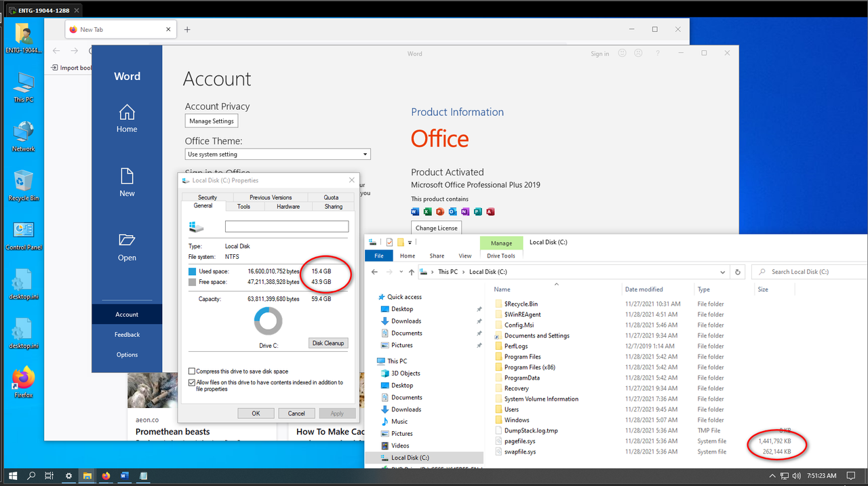
Task: Toggle Allow files to have contents indexed checkbox
Action: (192, 382)
